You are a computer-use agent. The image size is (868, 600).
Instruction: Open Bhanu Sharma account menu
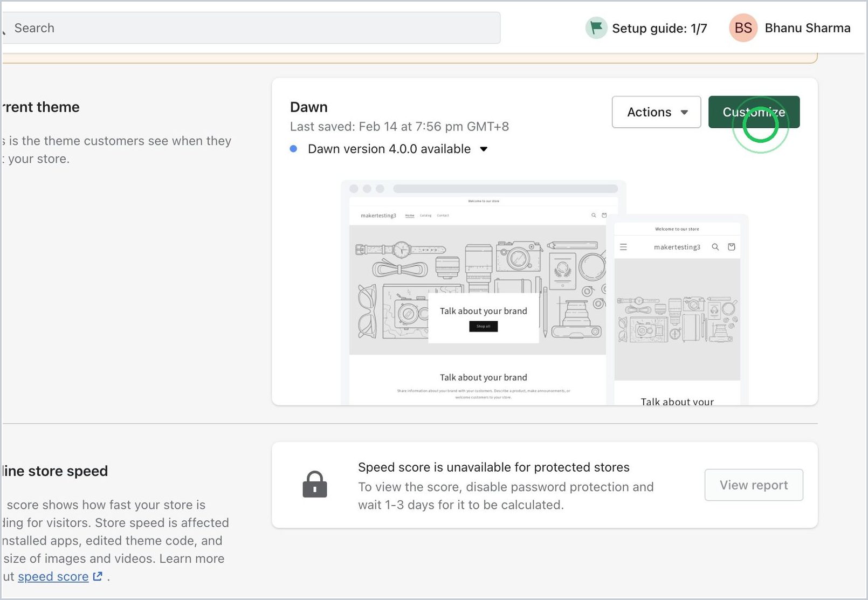pos(808,28)
